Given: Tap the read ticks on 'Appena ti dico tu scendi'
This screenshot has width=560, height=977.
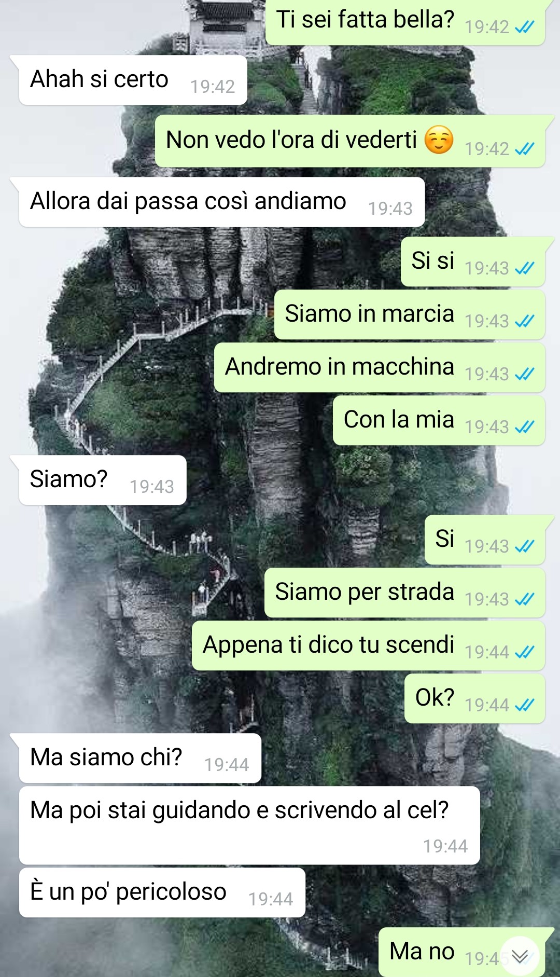Looking at the screenshot, I should (524, 652).
